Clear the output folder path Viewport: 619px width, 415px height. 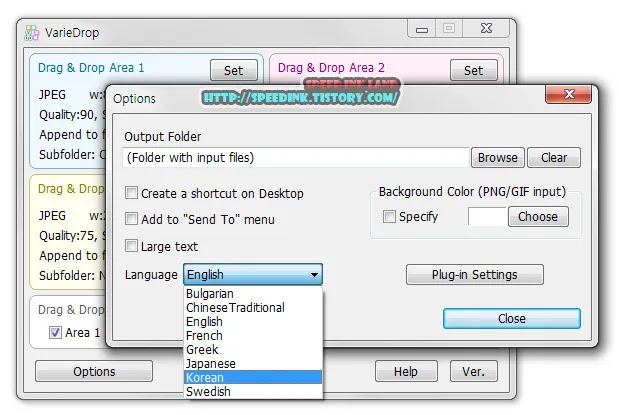click(x=554, y=158)
